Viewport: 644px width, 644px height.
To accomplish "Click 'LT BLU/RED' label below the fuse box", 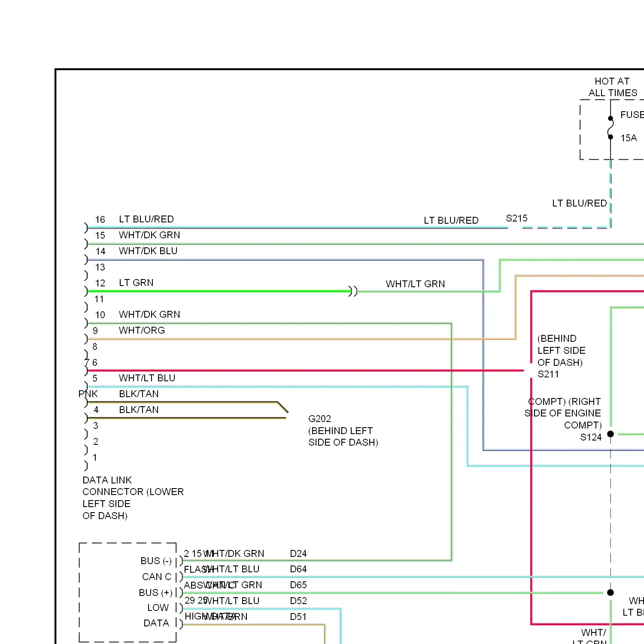I will 579,203.
